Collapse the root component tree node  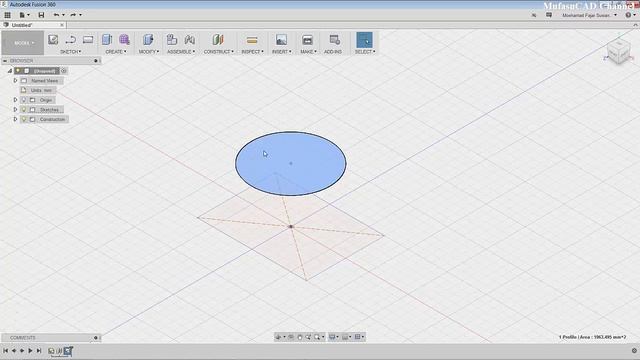(10, 71)
